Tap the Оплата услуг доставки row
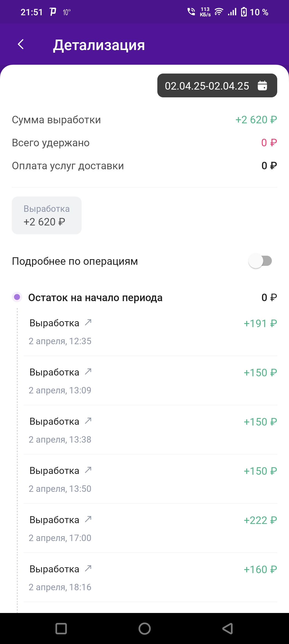Viewport: 289px width, 644px height. tap(144, 166)
